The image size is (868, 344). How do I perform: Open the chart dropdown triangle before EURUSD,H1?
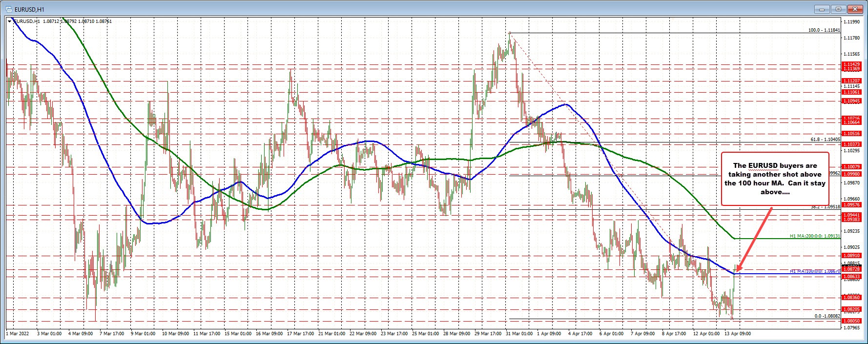(x=10, y=21)
